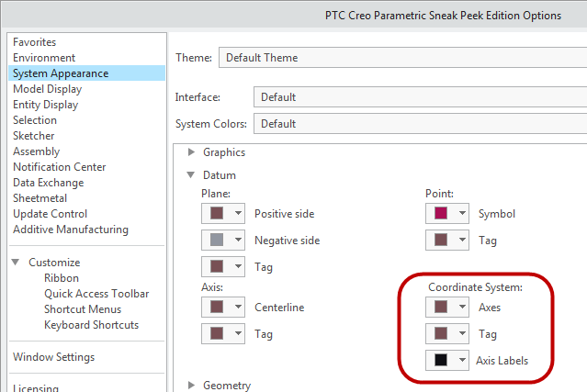Collapse the Datum section

click(192, 175)
